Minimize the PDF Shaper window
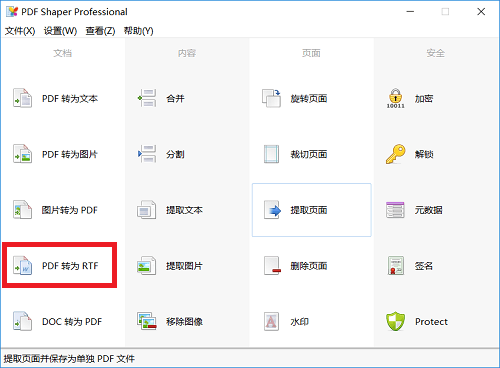Screen dimensions: 500x368 [x=410, y=12]
